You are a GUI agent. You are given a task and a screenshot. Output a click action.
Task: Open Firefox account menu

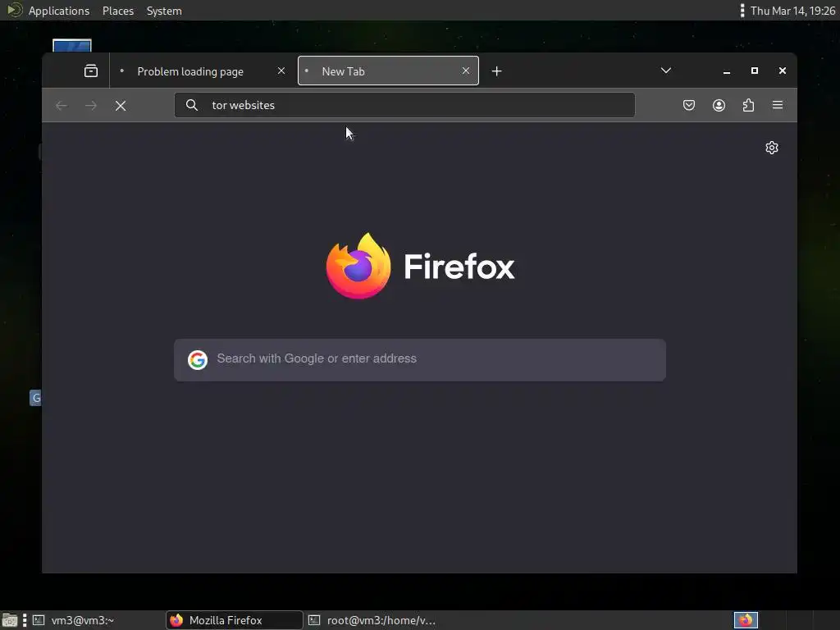719,105
